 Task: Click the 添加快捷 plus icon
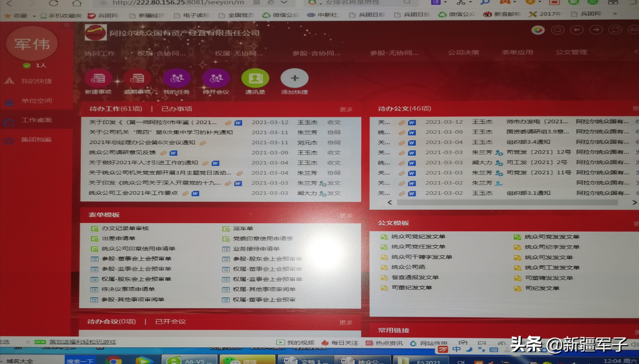pyautogui.click(x=294, y=78)
